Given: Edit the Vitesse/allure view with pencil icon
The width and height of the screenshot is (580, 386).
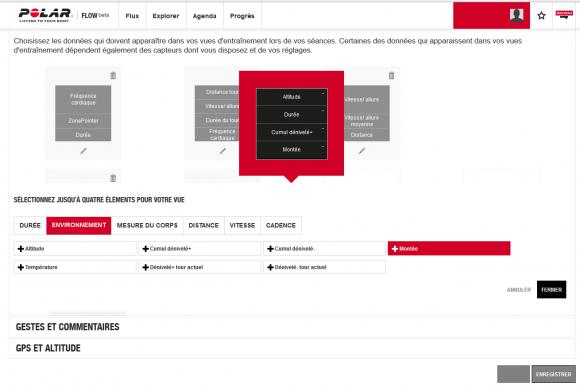Looking at the screenshot, I should pyautogui.click(x=362, y=151).
